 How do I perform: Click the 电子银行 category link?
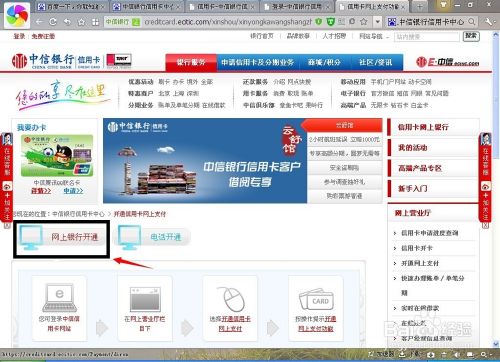[353, 94]
